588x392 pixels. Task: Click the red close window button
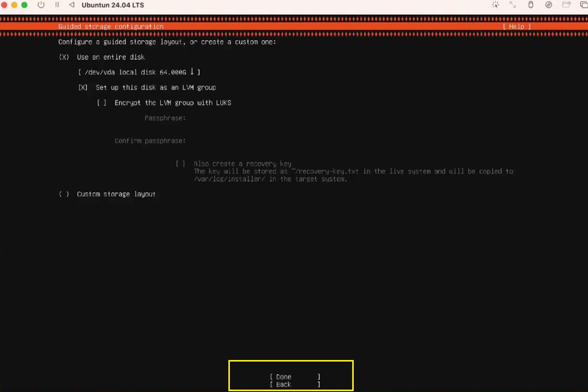(x=4, y=5)
